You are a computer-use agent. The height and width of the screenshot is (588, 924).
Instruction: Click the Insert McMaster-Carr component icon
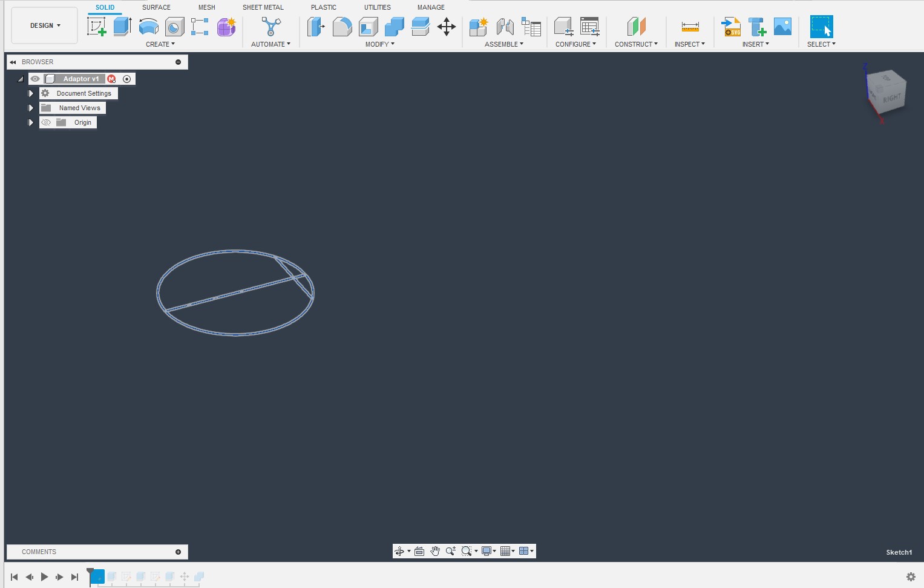[x=757, y=27]
